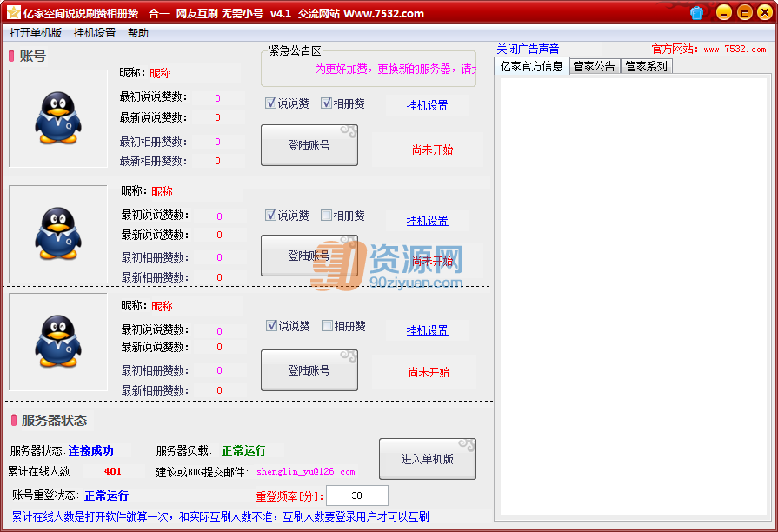Click the 重登频率 input field showing 30
The width and height of the screenshot is (778, 532).
click(356, 495)
